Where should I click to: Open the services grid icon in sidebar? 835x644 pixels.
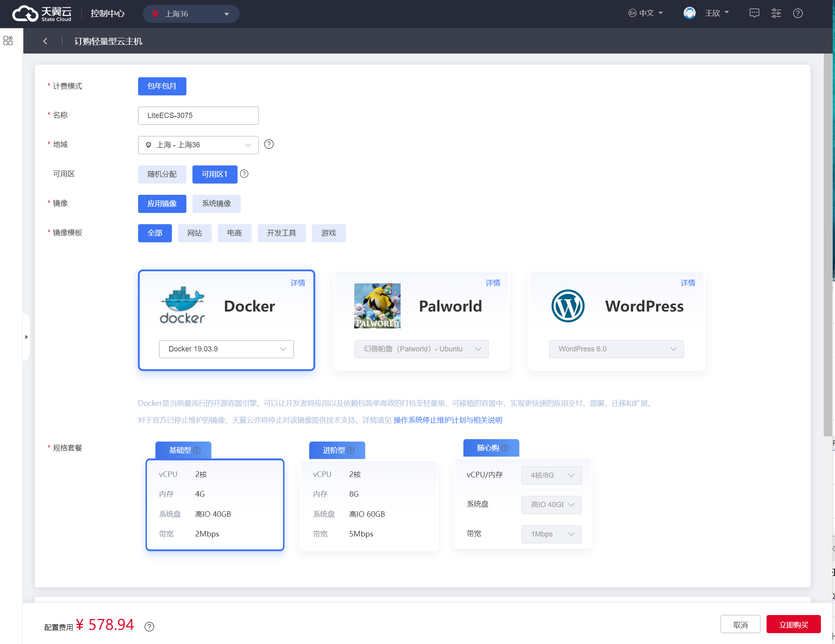pyautogui.click(x=8, y=41)
